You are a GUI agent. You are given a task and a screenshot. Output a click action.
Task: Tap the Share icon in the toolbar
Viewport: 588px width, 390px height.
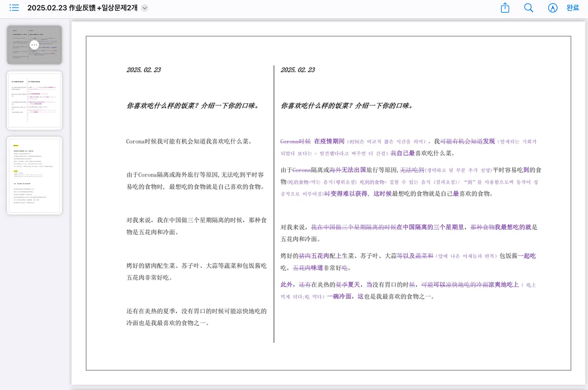(505, 8)
